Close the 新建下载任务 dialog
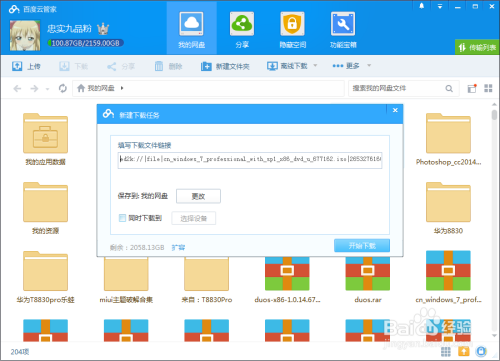The height and width of the screenshot is (361, 500). click(x=395, y=110)
